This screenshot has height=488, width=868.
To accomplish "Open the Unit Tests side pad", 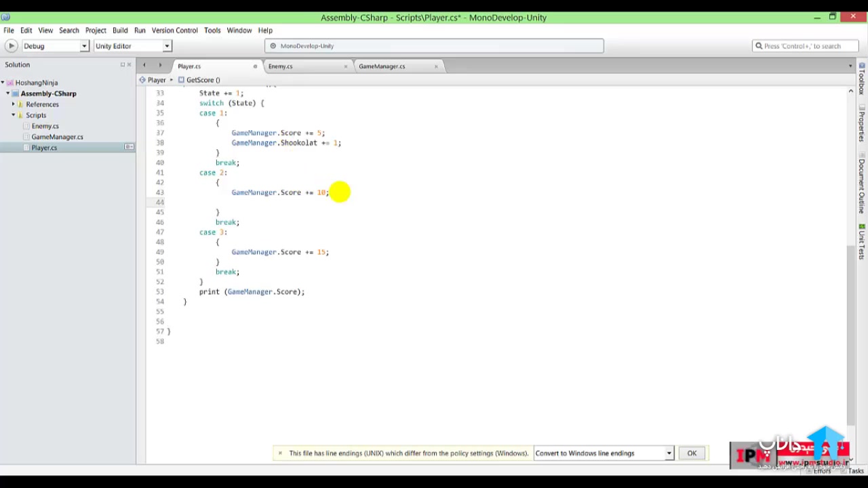I will click(x=862, y=242).
